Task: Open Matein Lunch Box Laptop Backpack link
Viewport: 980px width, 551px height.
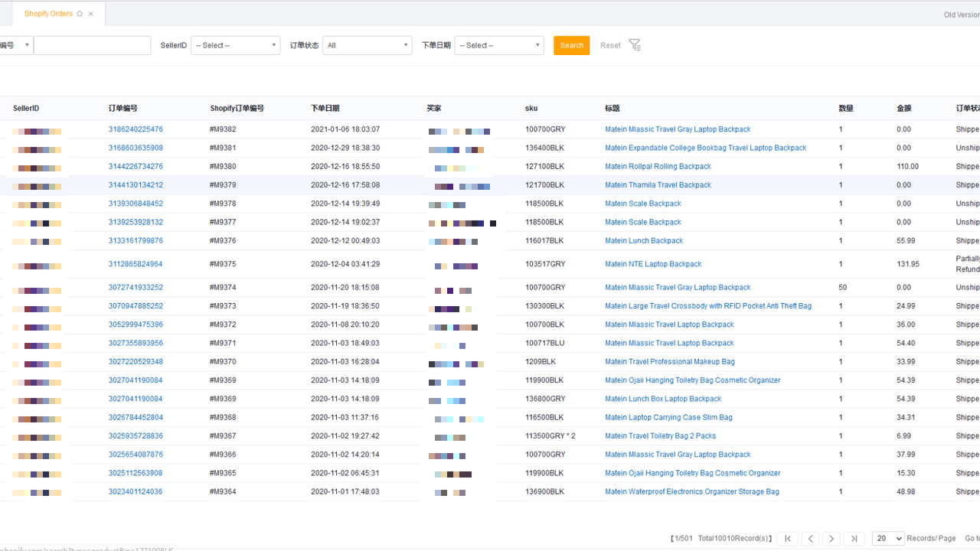Action: [663, 399]
